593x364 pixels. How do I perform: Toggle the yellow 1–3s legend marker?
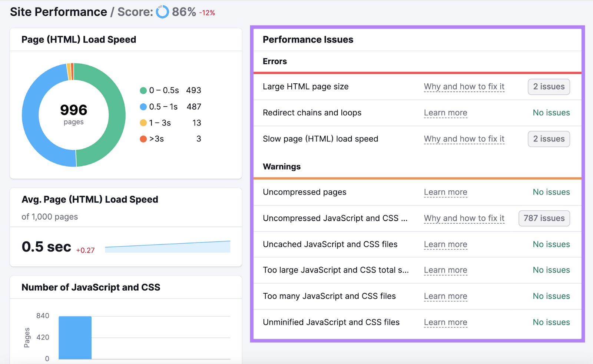[143, 123]
